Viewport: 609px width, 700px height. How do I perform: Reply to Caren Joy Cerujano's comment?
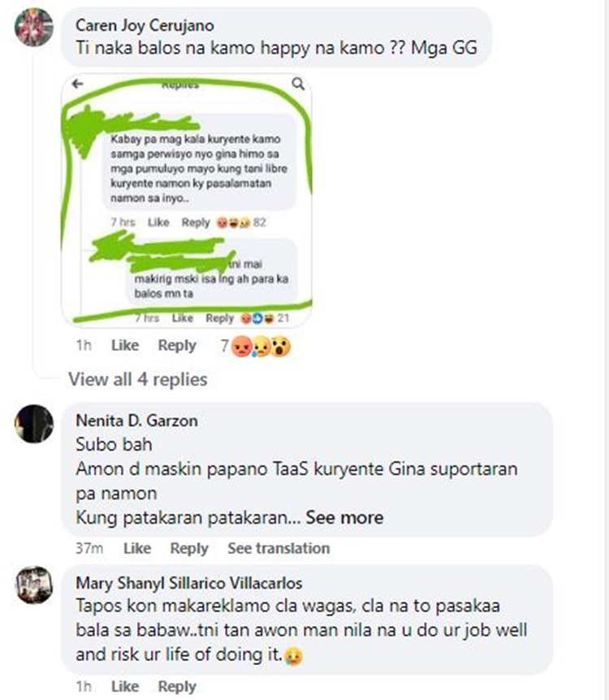tap(177, 346)
